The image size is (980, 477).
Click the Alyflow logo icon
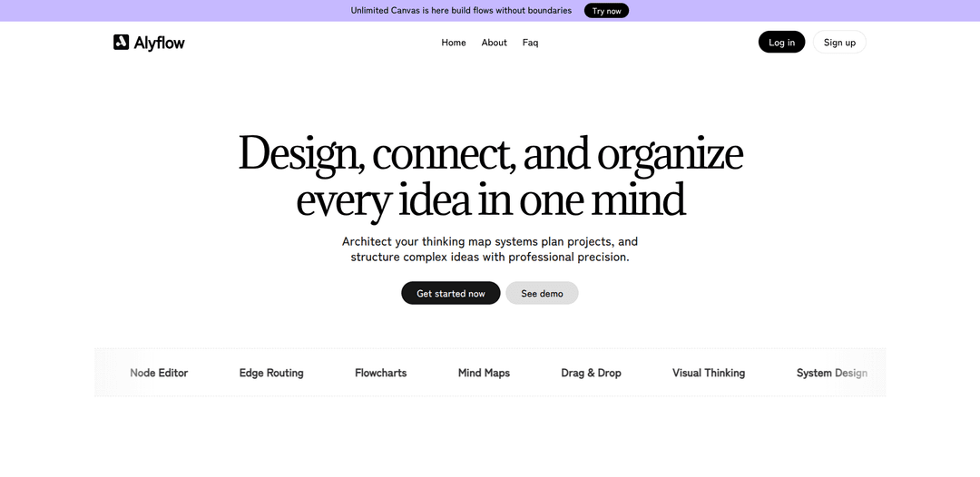[x=121, y=42]
